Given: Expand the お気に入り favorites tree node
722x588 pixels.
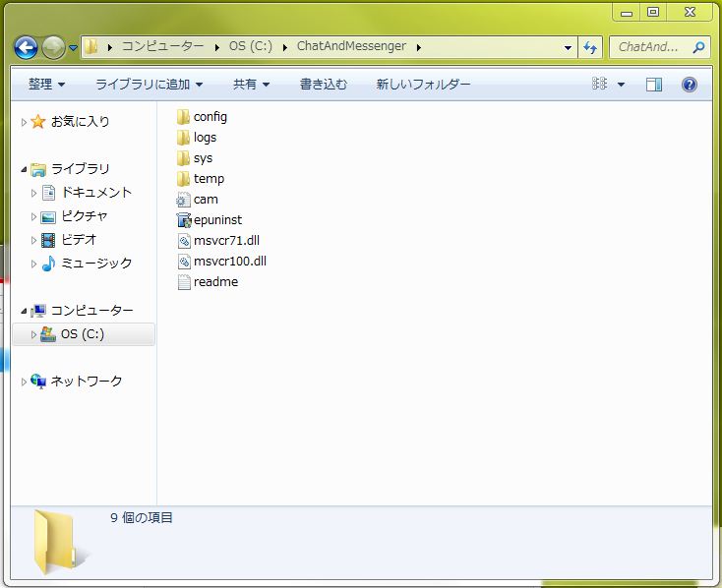Looking at the screenshot, I should [x=25, y=122].
